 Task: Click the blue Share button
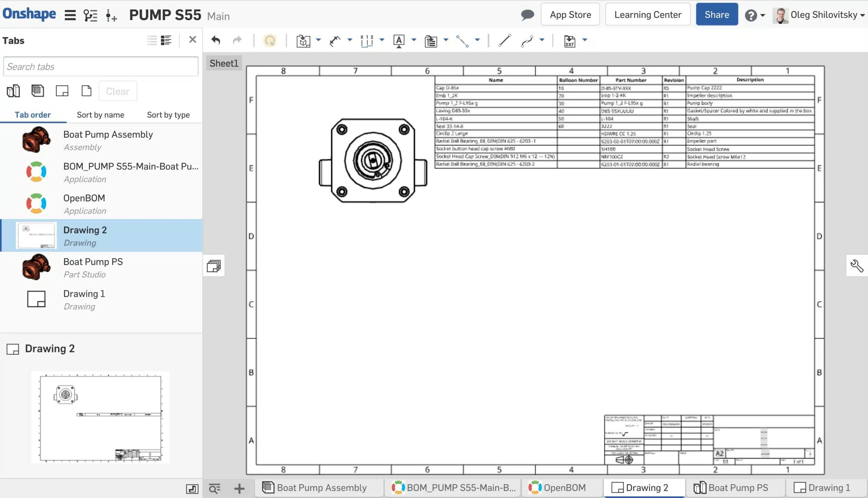(x=717, y=14)
